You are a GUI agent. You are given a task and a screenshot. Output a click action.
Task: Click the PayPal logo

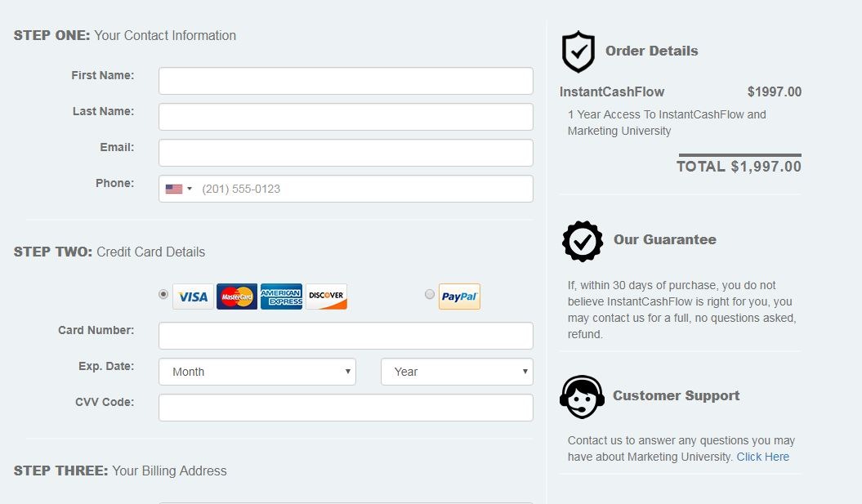click(459, 297)
